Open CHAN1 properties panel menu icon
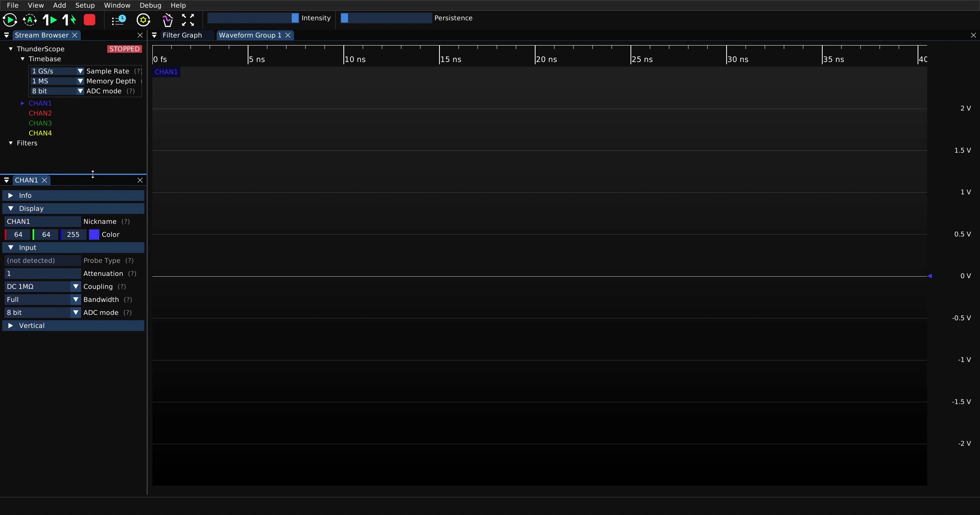The height and width of the screenshot is (515, 980). [7, 180]
